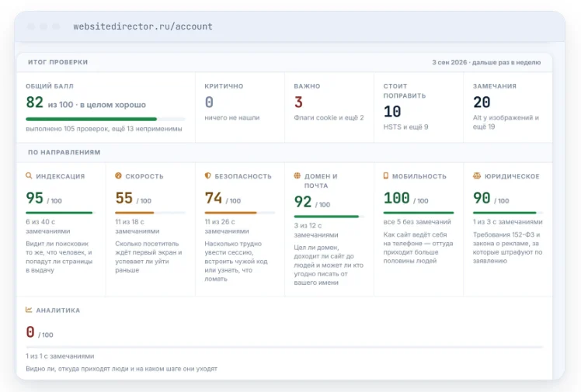This screenshot has height=392, width=581.
Task: Click the Юридическое progress bar
Action: click(508, 213)
